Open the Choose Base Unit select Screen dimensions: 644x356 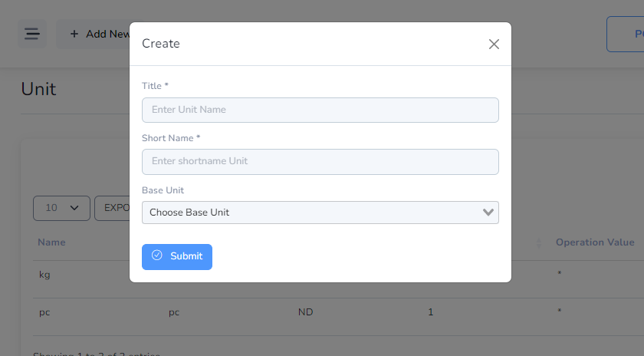pos(320,213)
